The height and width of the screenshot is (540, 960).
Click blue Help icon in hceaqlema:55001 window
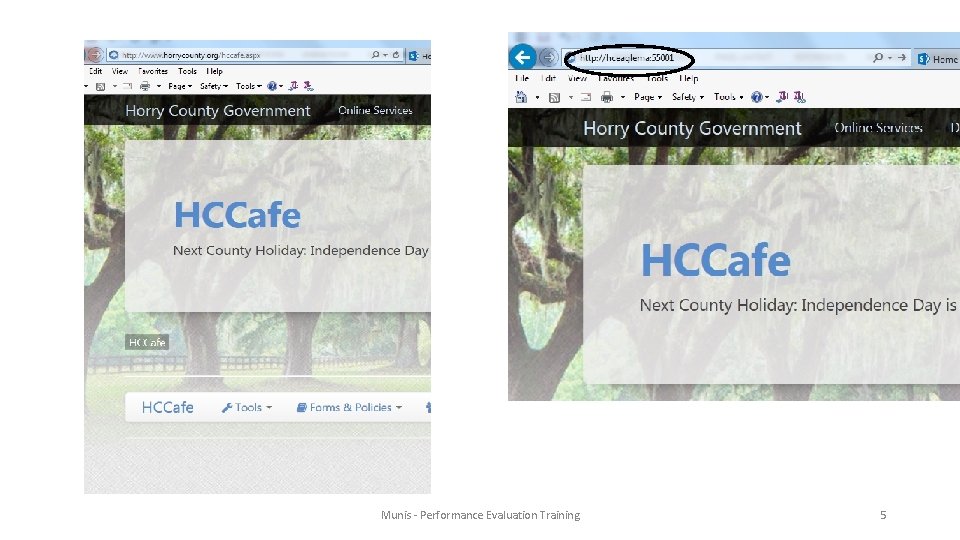tap(757, 97)
